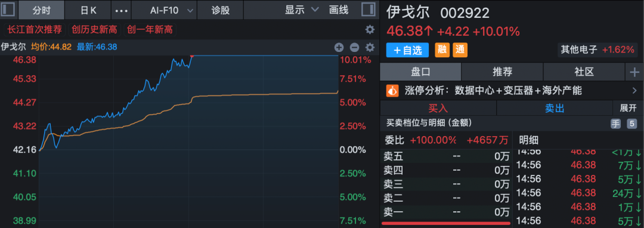Zoom in chart with plus icon
The height and width of the screenshot is (228, 644).
click(339, 47)
